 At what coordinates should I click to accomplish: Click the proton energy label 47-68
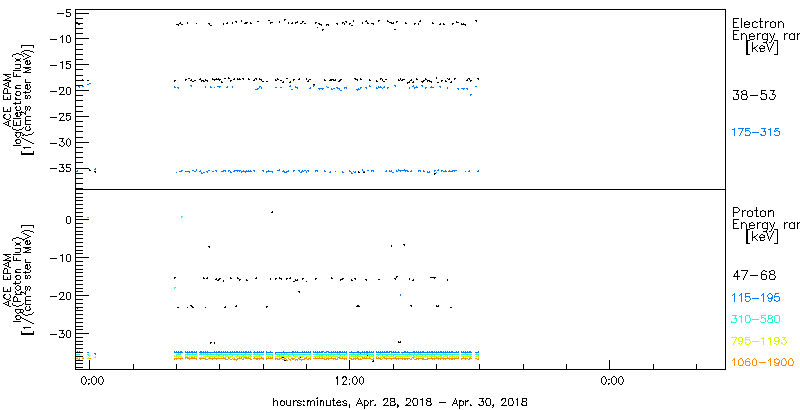click(x=754, y=276)
